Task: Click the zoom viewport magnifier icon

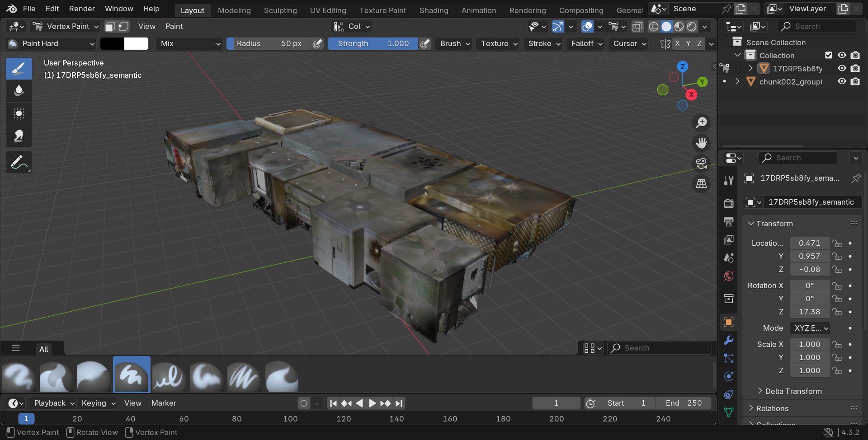Action: point(701,123)
